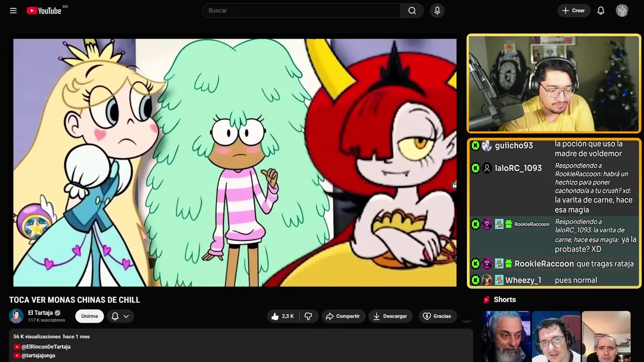
Task: Click the Descargar download button
Action: 390,316
